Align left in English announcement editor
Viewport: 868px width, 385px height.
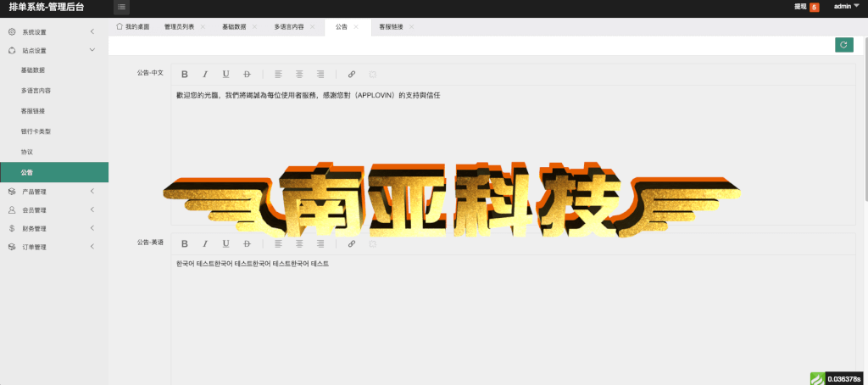tap(278, 243)
